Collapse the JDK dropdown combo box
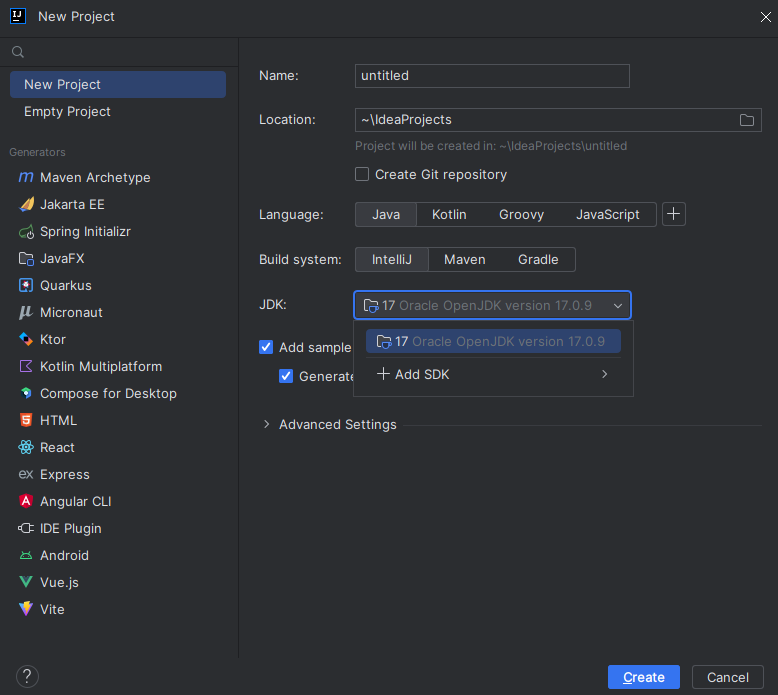This screenshot has height=695, width=778. [x=618, y=306]
